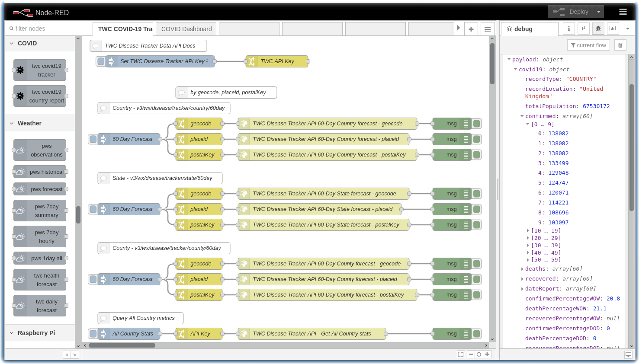Collapse the Weather palette category
639x364 pixels.
12,123
